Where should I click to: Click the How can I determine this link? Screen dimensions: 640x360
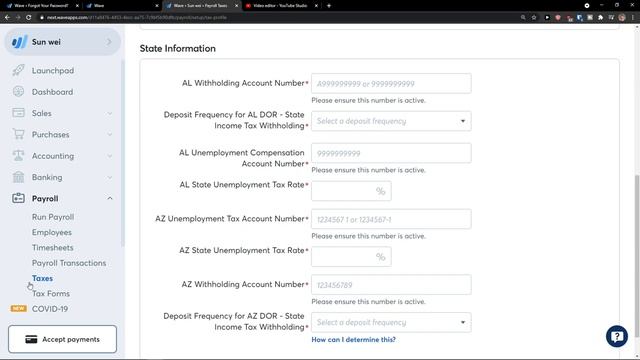point(353,339)
